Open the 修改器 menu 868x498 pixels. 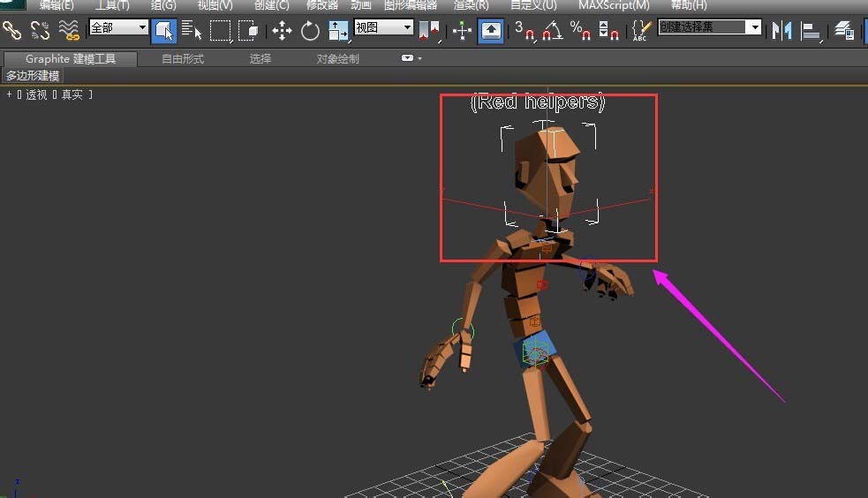click(322, 5)
